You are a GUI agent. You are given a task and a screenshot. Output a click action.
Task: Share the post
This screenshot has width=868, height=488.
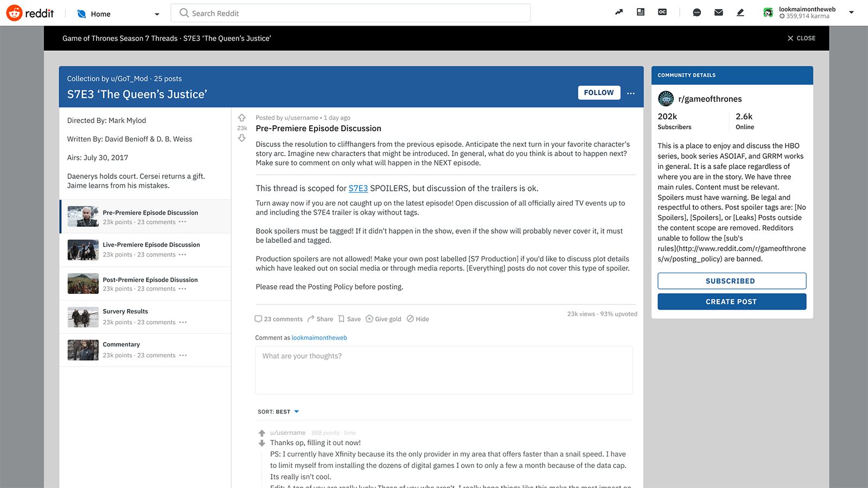[320, 319]
